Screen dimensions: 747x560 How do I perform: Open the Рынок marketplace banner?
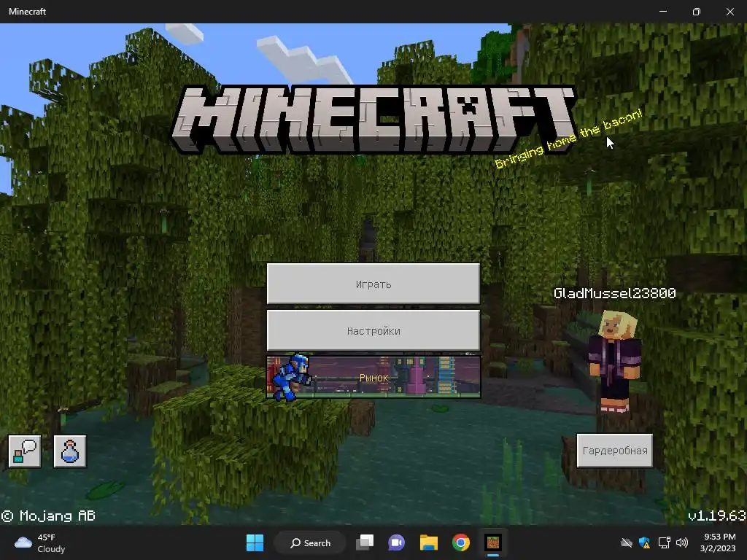click(373, 377)
